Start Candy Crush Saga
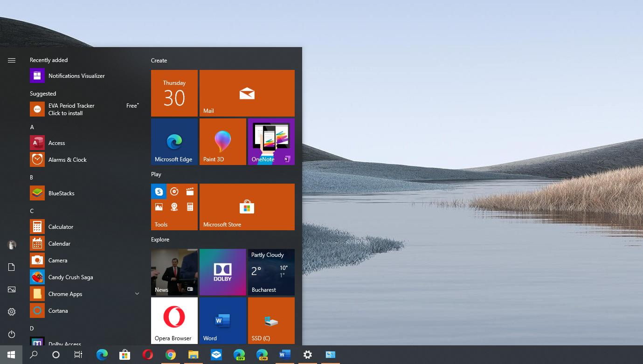The height and width of the screenshot is (364, 643). pyautogui.click(x=85, y=277)
